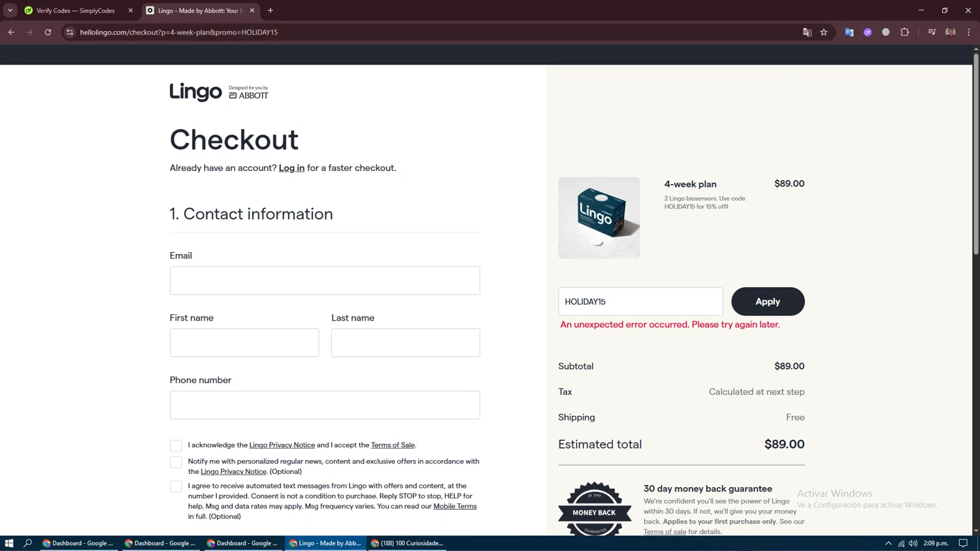Focus the Last name field
Image resolution: width=980 pixels, height=551 pixels.
[x=406, y=343]
